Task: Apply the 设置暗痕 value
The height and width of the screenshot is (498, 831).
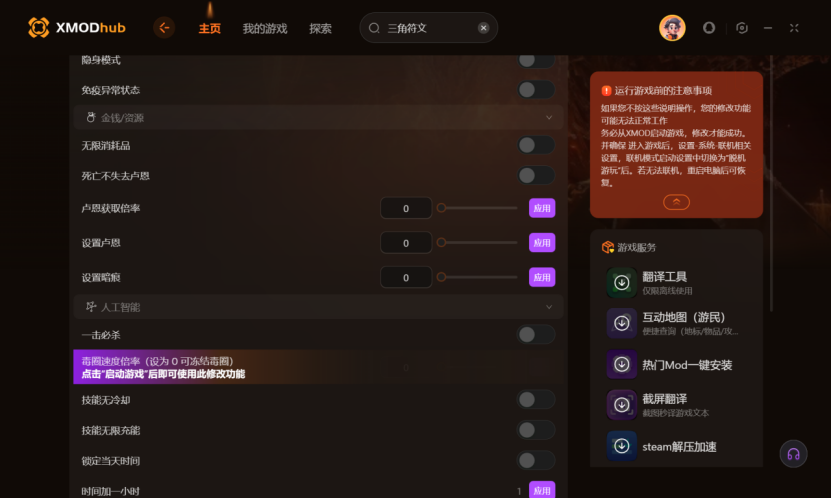Action: click(x=542, y=277)
